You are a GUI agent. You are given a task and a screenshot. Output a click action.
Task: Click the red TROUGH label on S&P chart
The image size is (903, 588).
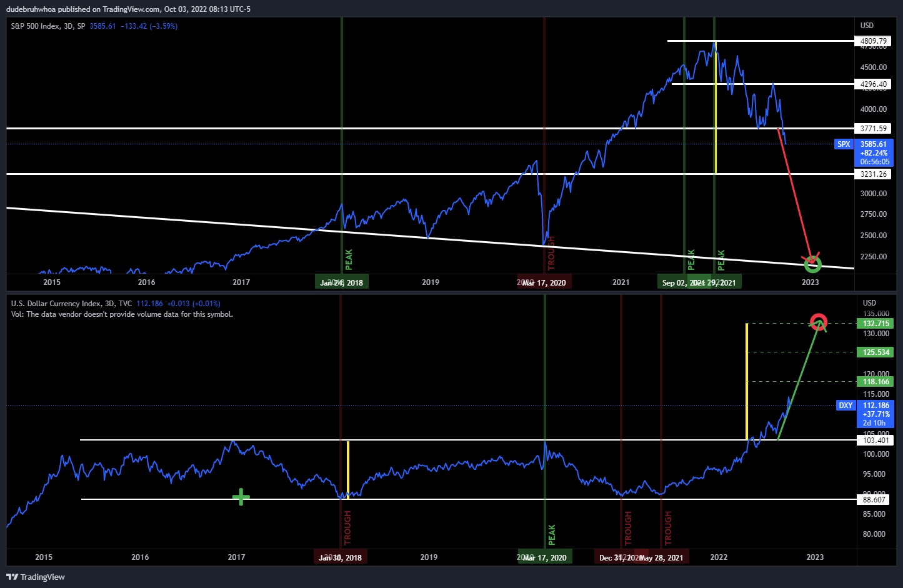click(551, 253)
